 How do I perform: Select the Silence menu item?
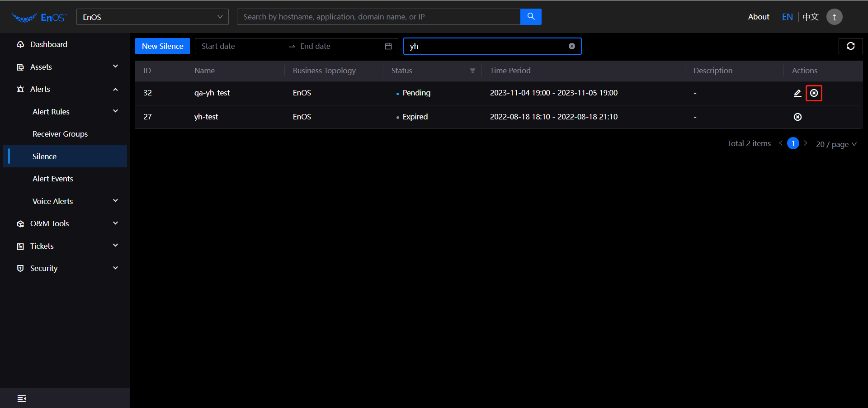65,157
